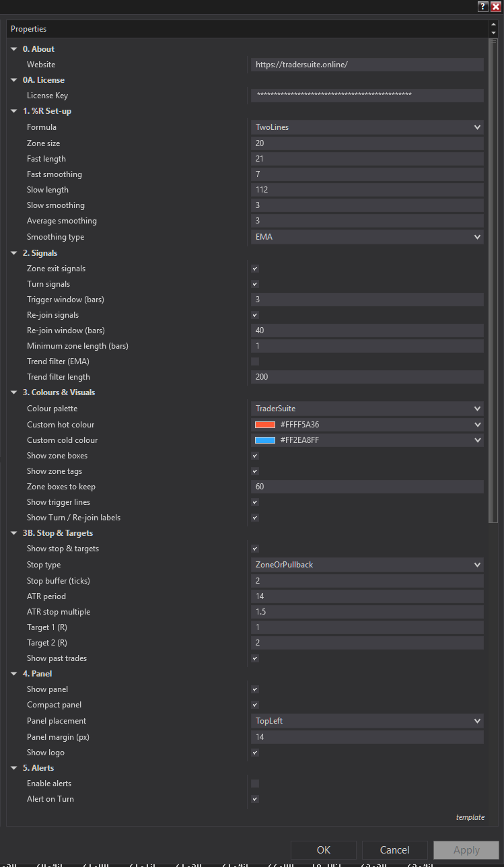Toggle Show trigger lines checkbox

tap(255, 502)
